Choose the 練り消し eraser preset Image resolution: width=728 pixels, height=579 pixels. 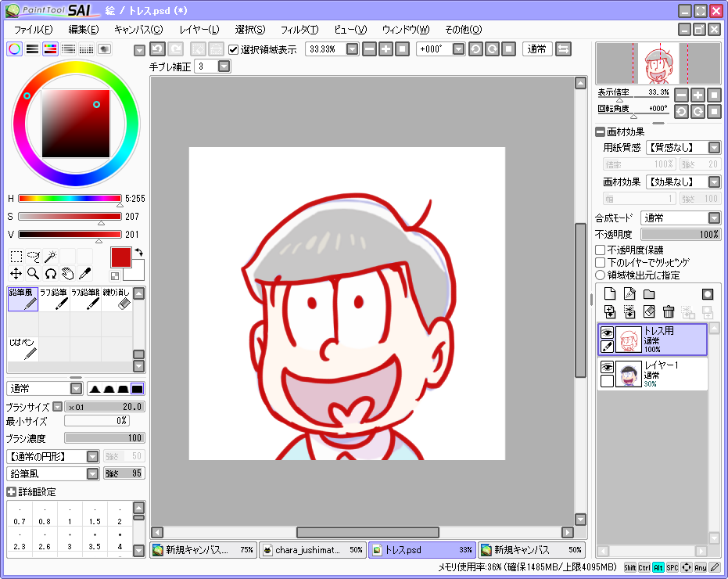(117, 299)
